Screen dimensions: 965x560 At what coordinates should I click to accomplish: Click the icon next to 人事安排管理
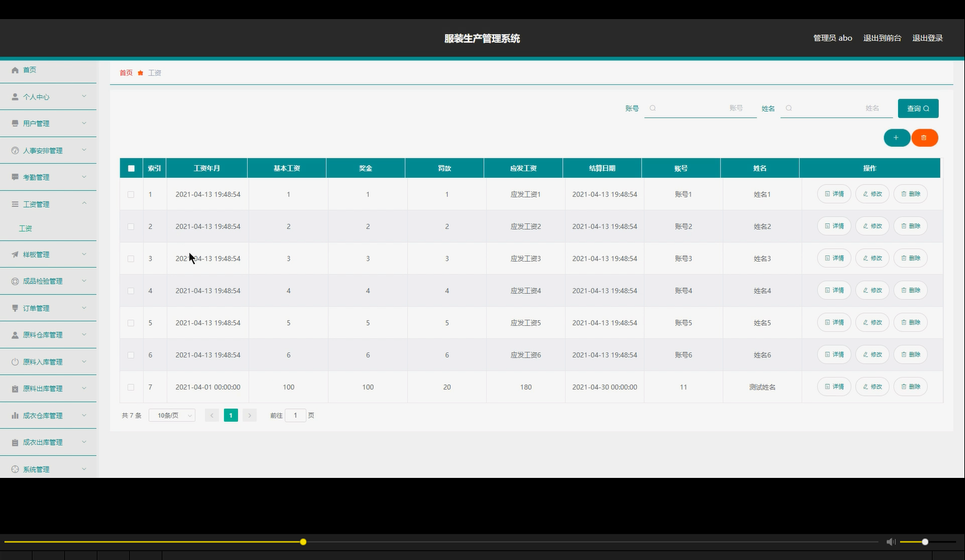15,151
